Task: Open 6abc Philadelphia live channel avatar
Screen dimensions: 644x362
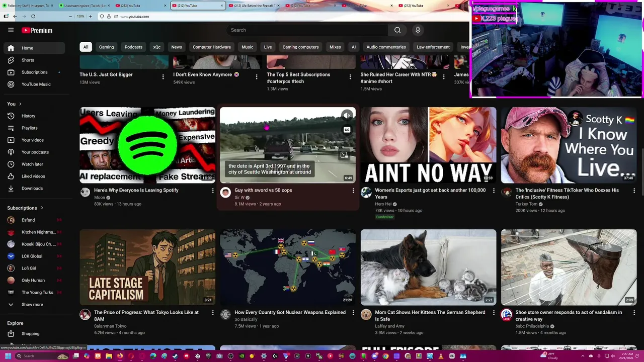Action: coord(506,315)
